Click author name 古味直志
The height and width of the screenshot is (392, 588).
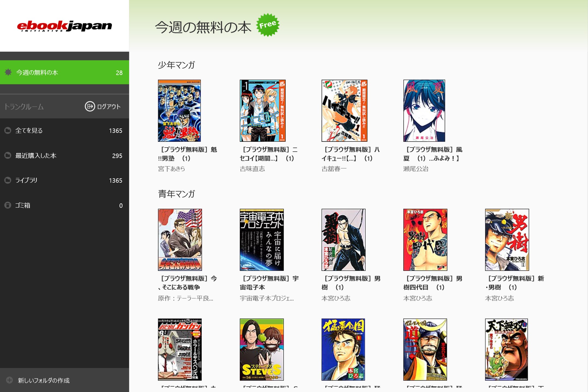252,169
